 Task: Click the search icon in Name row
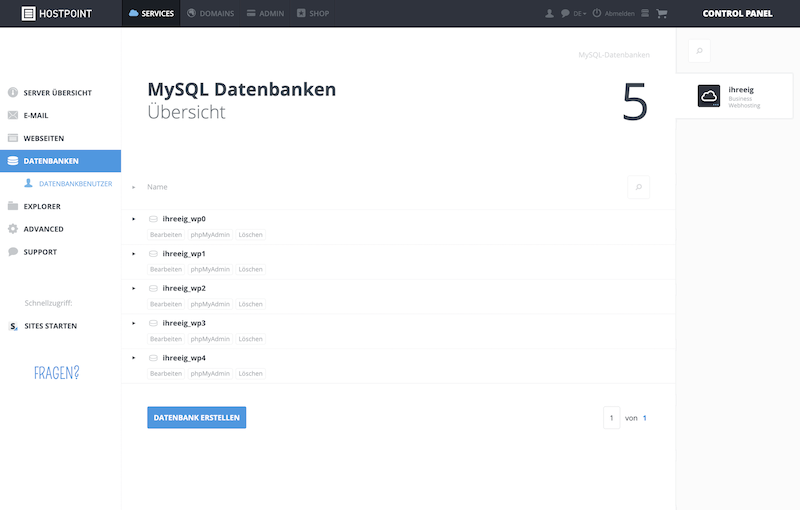click(x=638, y=187)
